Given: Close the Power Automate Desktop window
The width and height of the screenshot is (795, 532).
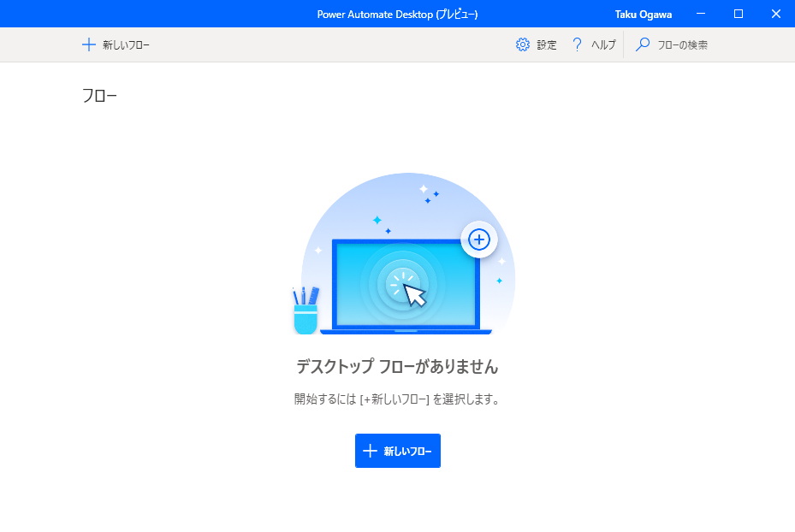Looking at the screenshot, I should [x=775, y=14].
